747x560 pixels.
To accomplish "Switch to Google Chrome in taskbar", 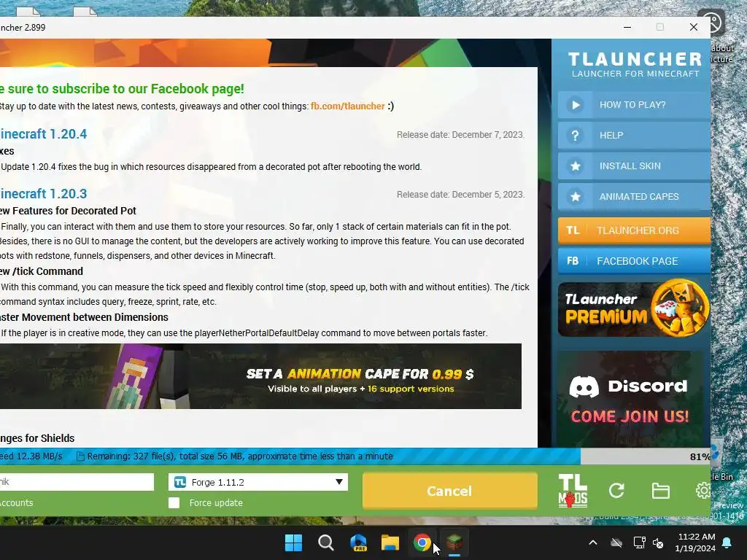I will click(x=422, y=542).
